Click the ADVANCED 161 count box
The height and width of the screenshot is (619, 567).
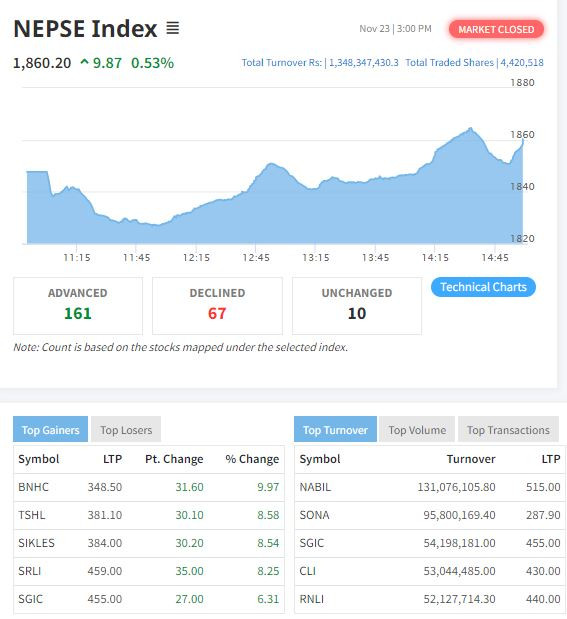[x=78, y=306]
